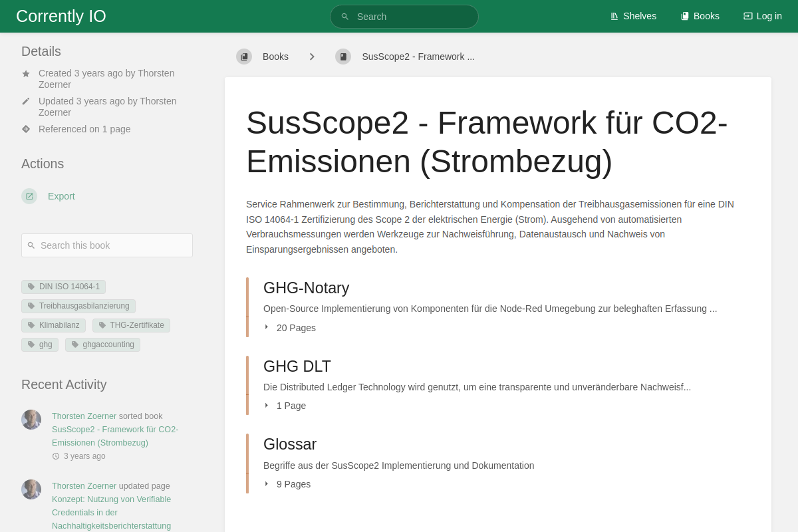The image size is (798, 532).
Task: Focus the Search this book field
Action: tap(107, 245)
